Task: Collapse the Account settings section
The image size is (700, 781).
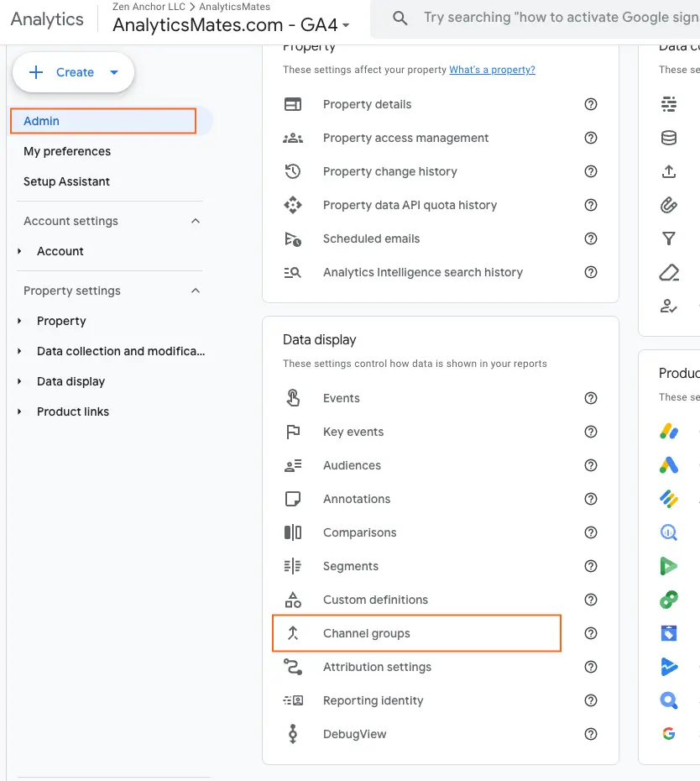Action: point(196,221)
